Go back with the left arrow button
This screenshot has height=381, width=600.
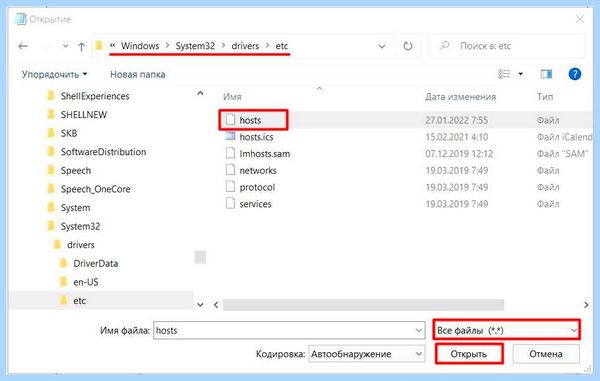23,46
